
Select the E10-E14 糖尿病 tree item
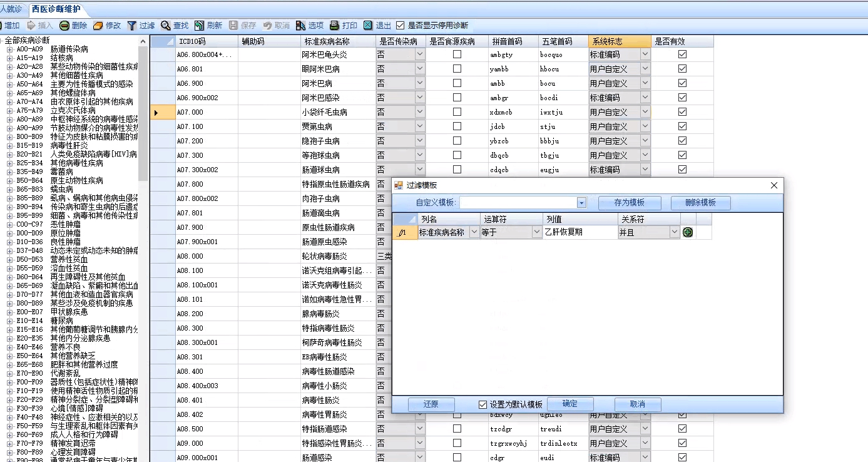click(x=44, y=321)
